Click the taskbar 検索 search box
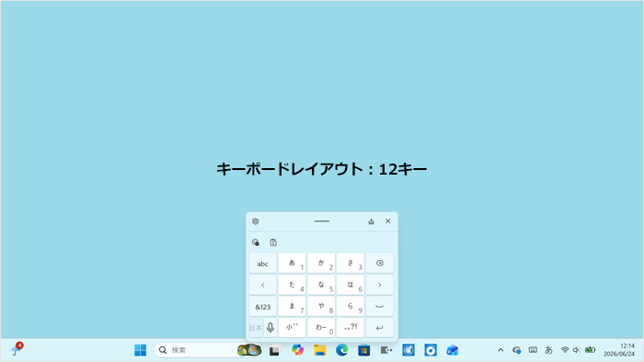This screenshot has height=362, width=644. tap(208, 350)
